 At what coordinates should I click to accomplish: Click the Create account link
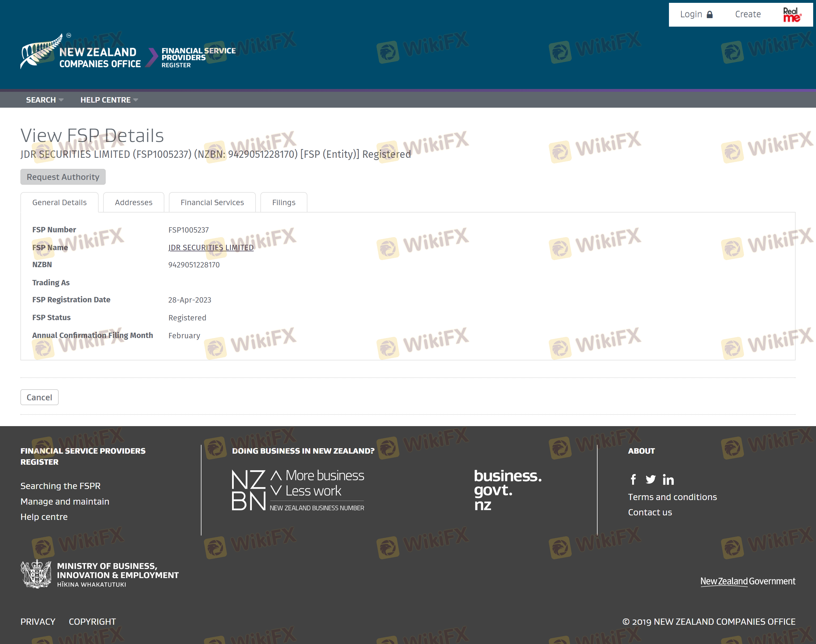click(x=748, y=14)
